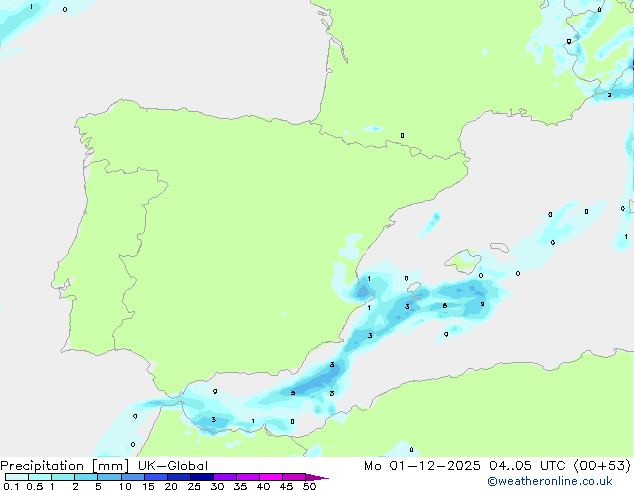Pick the 15–20 mm legend color
Image resolution: width=634 pixels, height=490 pixels.
click(x=156, y=477)
